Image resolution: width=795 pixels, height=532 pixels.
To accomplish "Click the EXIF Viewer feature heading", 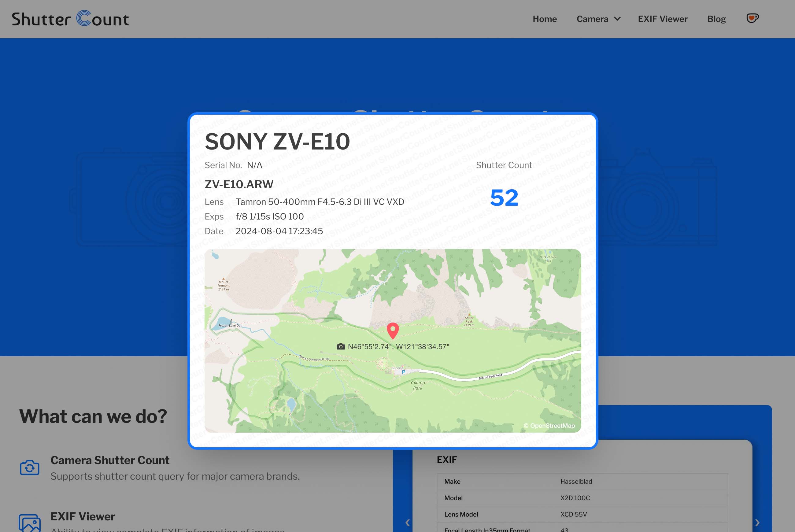I will pos(83,516).
